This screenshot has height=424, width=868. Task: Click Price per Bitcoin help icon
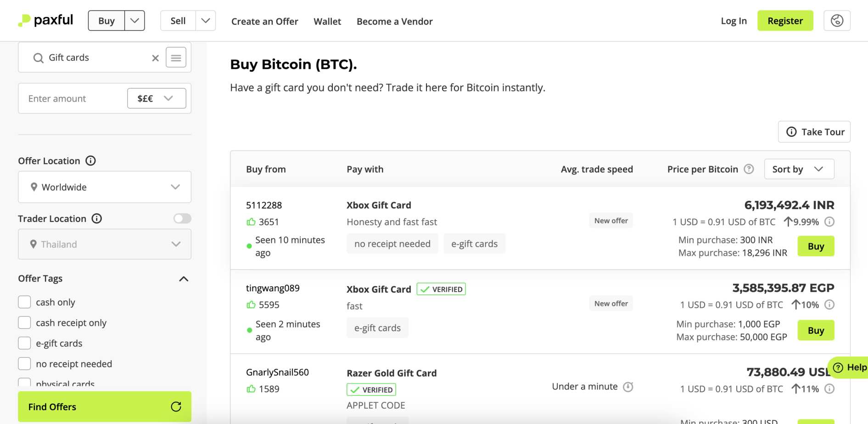point(749,169)
